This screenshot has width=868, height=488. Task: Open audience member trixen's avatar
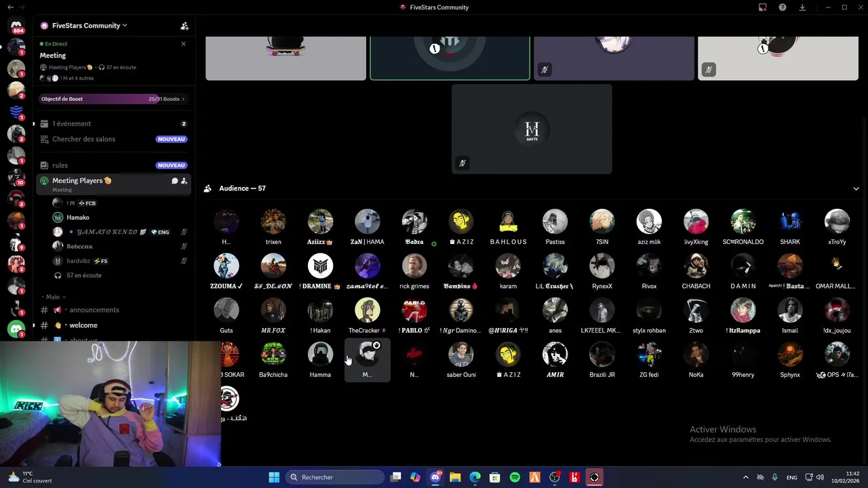(x=273, y=222)
